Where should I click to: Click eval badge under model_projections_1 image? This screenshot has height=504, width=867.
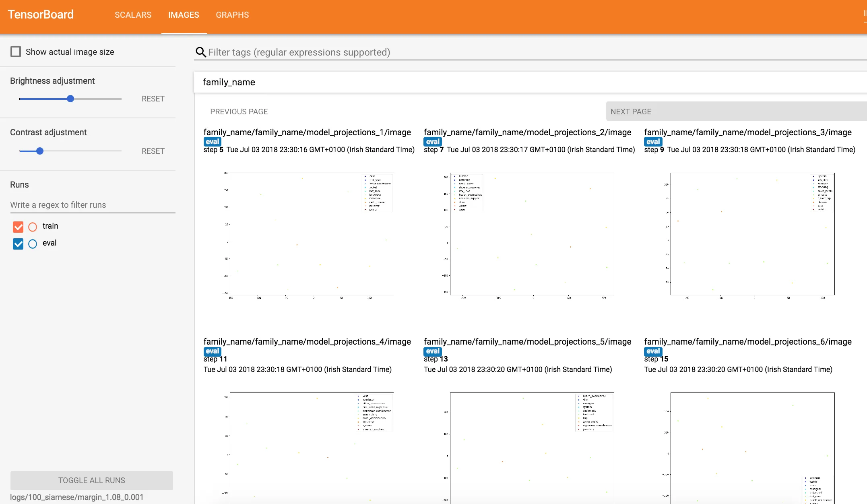click(212, 142)
